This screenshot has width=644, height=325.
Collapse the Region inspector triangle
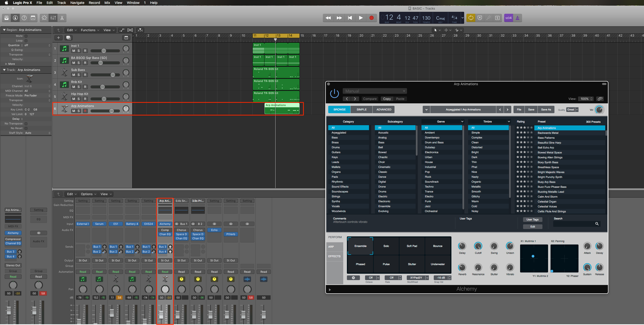point(4,30)
